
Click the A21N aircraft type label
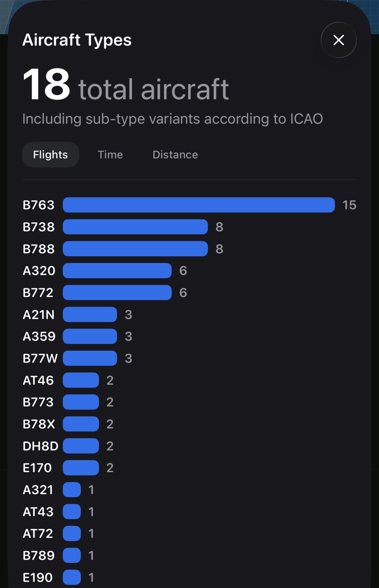click(x=38, y=315)
